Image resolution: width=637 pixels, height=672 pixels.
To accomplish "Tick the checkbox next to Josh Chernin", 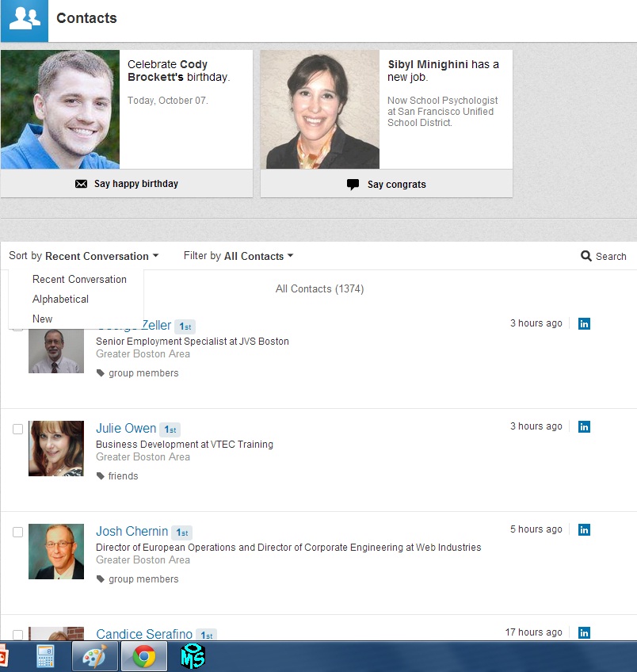I will [x=17, y=532].
